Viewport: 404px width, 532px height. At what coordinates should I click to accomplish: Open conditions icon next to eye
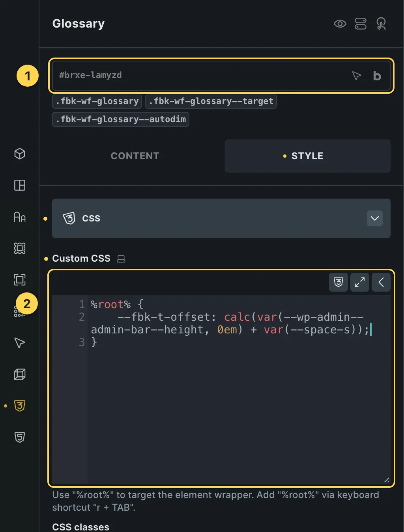click(361, 24)
